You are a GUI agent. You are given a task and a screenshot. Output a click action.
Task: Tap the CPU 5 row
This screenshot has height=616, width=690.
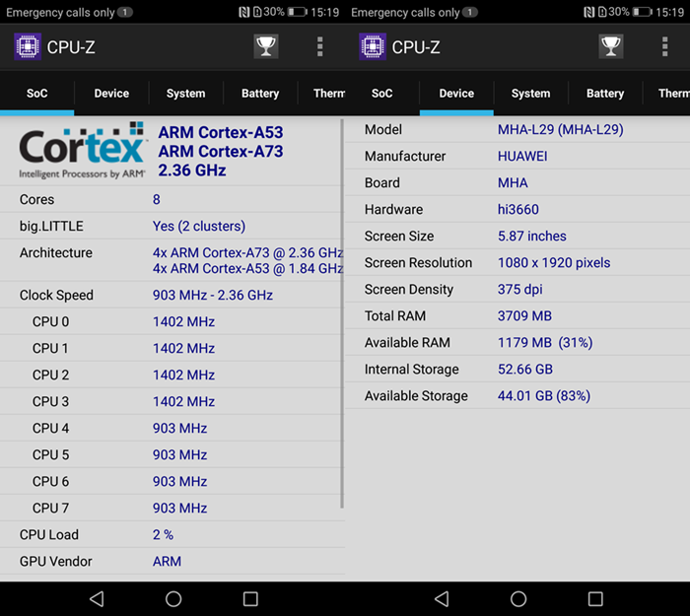(x=172, y=454)
